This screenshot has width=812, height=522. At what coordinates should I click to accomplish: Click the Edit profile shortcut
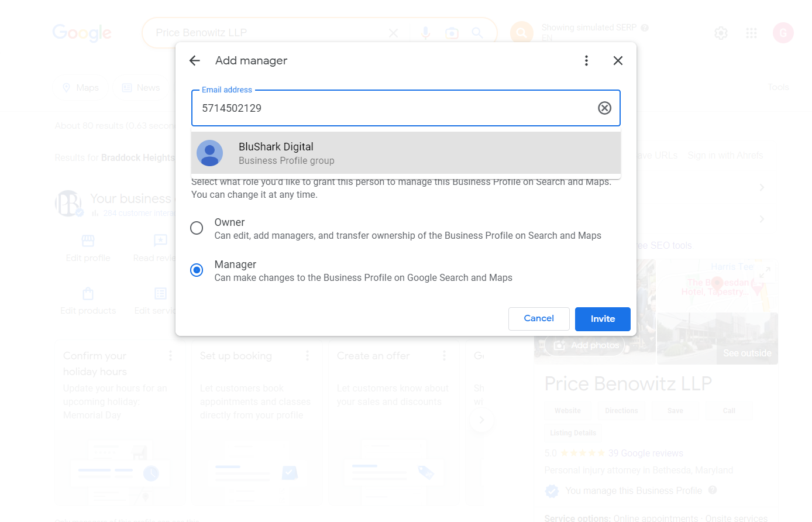pyautogui.click(x=88, y=248)
